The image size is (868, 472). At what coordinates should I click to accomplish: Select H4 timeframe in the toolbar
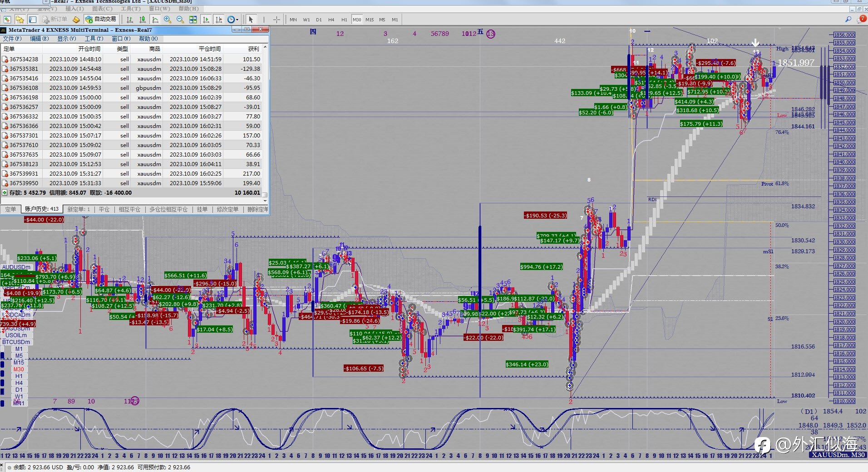[x=331, y=20]
